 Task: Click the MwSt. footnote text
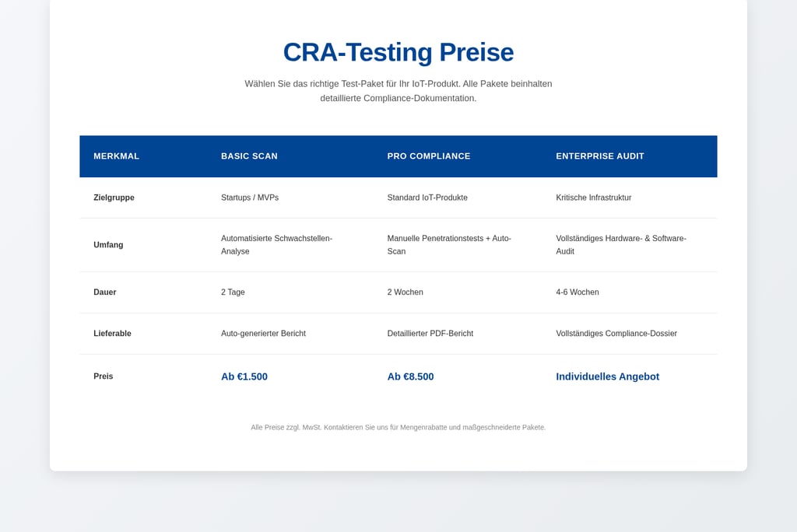pyautogui.click(x=398, y=427)
